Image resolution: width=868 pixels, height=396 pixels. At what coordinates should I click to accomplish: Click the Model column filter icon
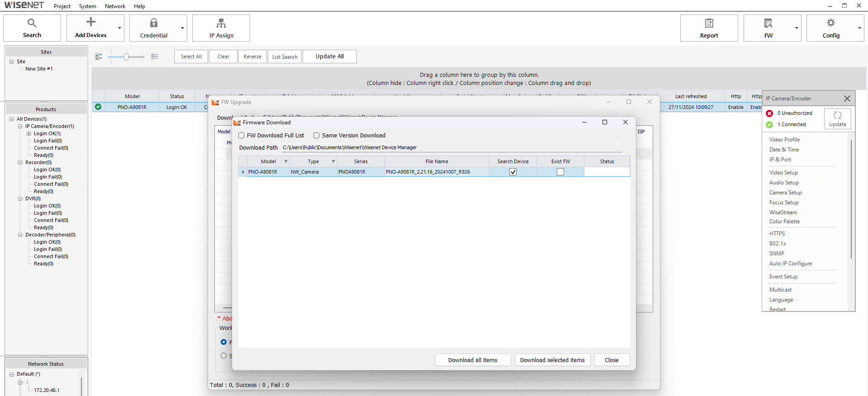[x=286, y=161]
